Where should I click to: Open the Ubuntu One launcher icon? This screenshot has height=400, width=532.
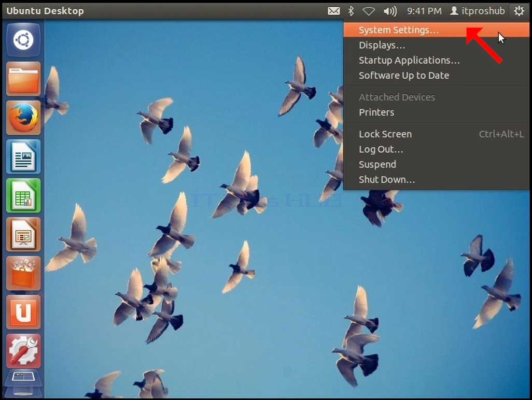click(x=23, y=312)
